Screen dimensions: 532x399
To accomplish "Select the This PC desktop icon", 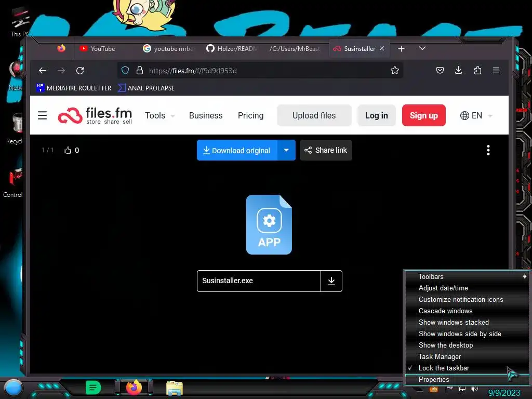I will click(20, 22).
